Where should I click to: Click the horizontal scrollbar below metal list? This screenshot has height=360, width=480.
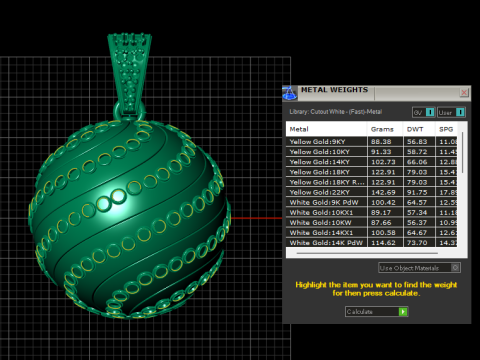(367, 253)
